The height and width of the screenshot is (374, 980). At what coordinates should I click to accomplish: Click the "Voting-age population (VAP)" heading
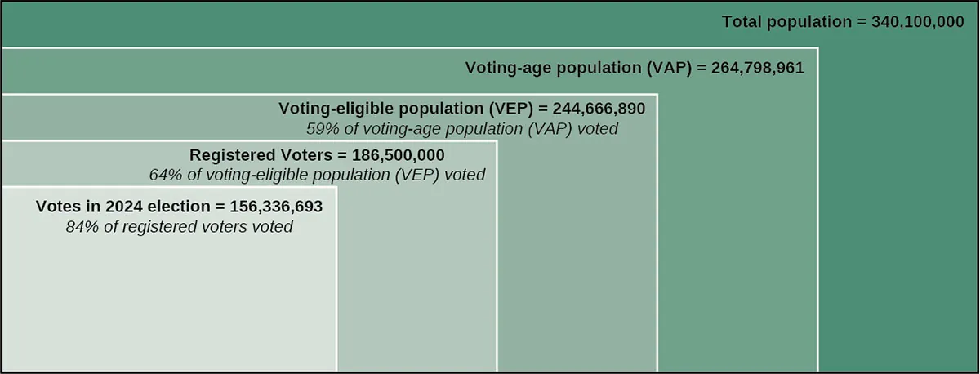[577, 68]
